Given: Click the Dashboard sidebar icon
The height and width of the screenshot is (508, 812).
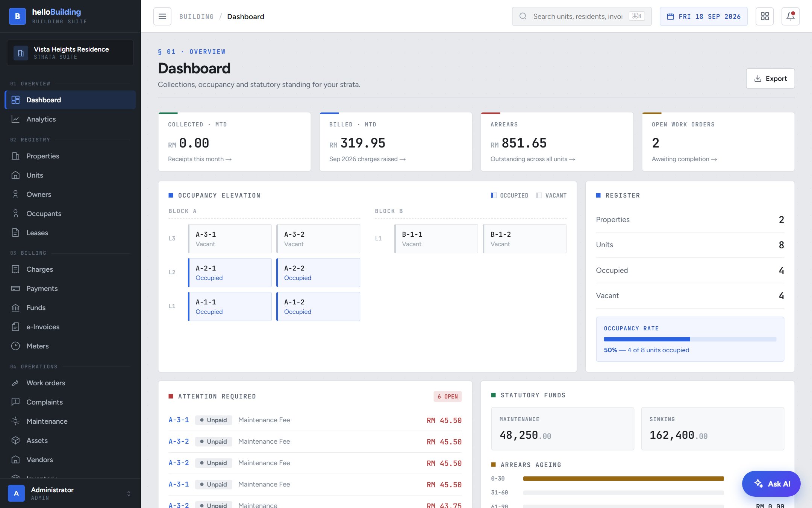Looking at the screenshot, I should [x=15, y=100].
